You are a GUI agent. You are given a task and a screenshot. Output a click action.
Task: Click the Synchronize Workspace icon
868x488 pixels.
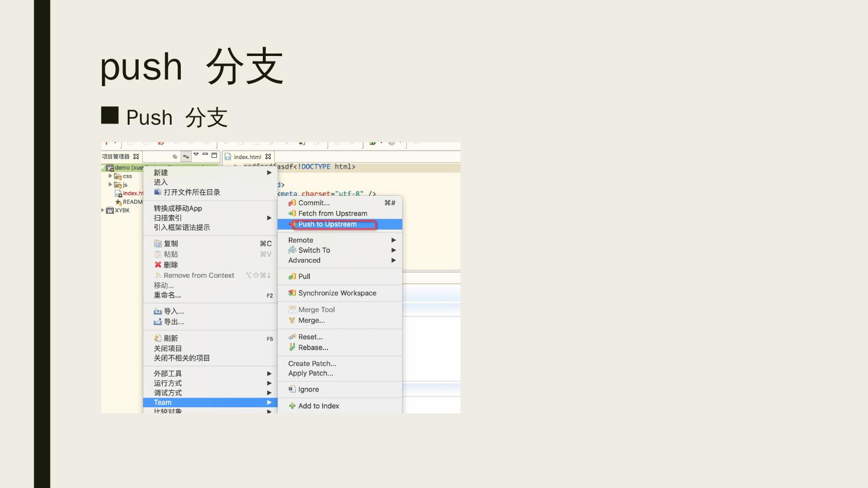[x=292, y=293]
